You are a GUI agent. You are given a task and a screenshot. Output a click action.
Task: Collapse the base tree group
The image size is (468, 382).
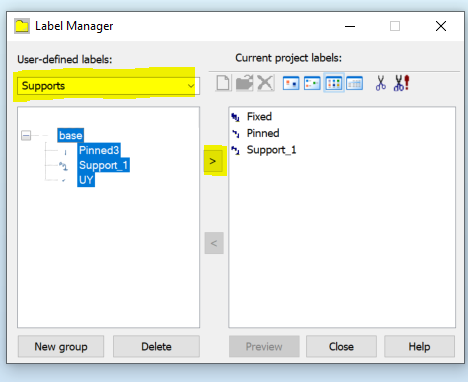coord(26,135)
